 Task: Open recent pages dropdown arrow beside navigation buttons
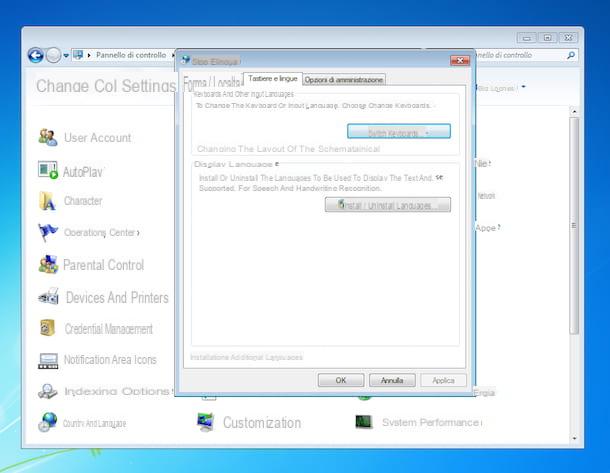66,56
